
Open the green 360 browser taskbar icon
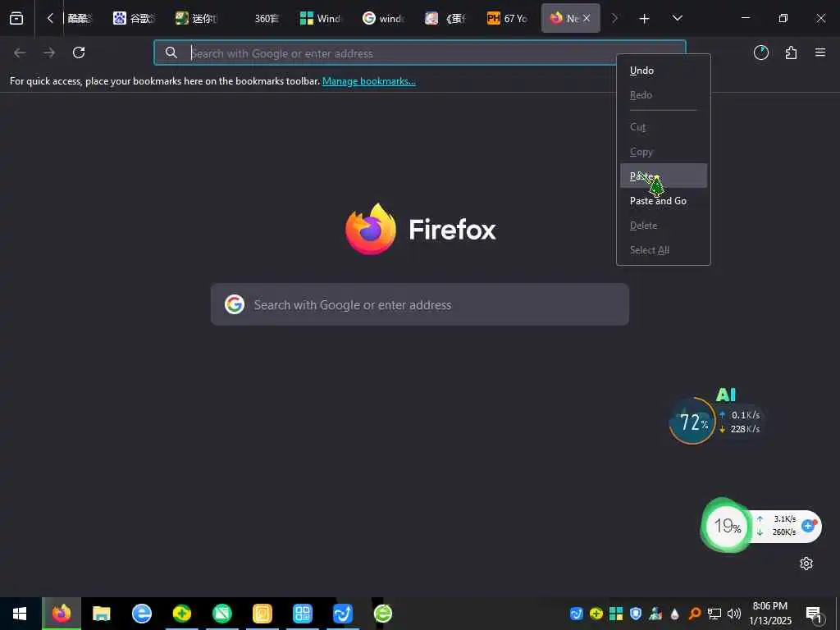coord(382,614)
